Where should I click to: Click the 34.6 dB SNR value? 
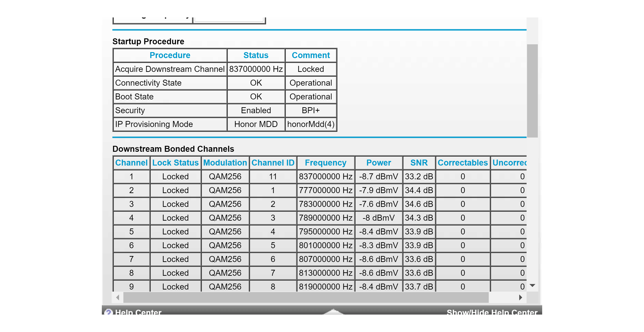pos(419,204)
